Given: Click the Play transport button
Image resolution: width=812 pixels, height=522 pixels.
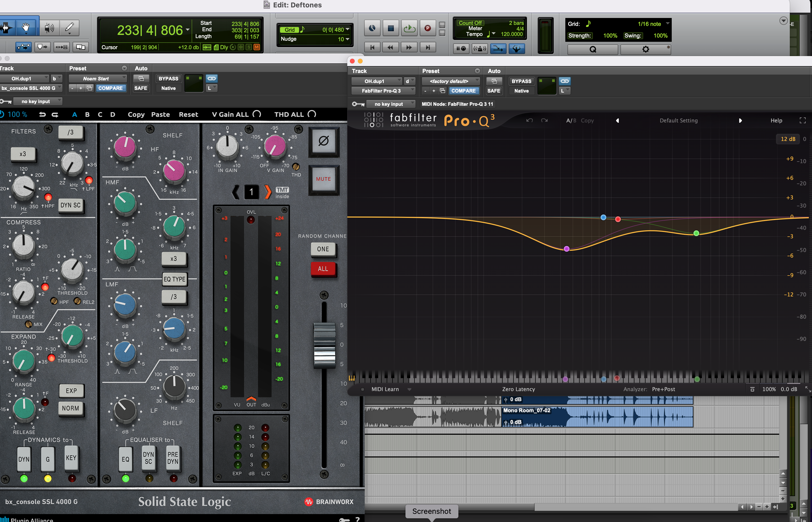Looking at the screenshot, I should tap(409, 28).
